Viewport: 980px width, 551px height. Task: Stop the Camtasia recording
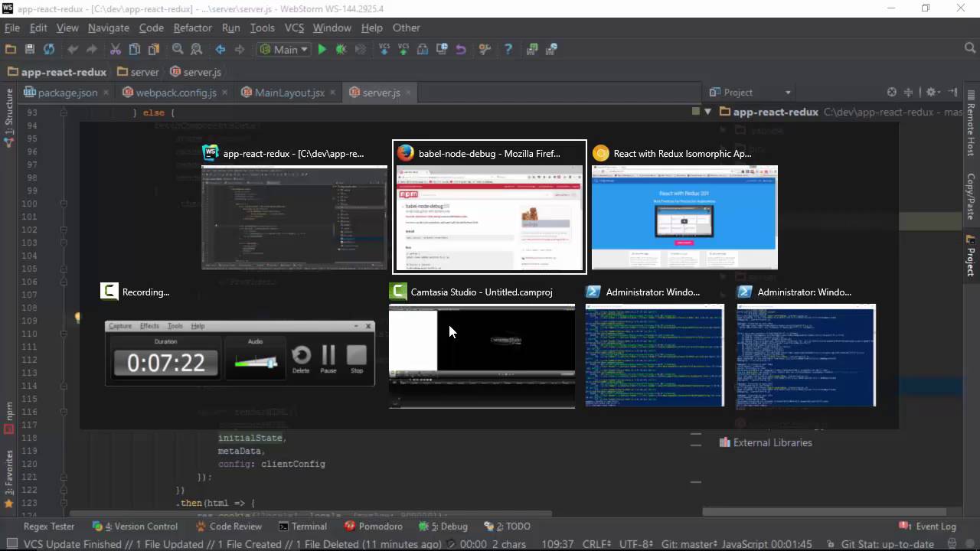tap(357, 359)
